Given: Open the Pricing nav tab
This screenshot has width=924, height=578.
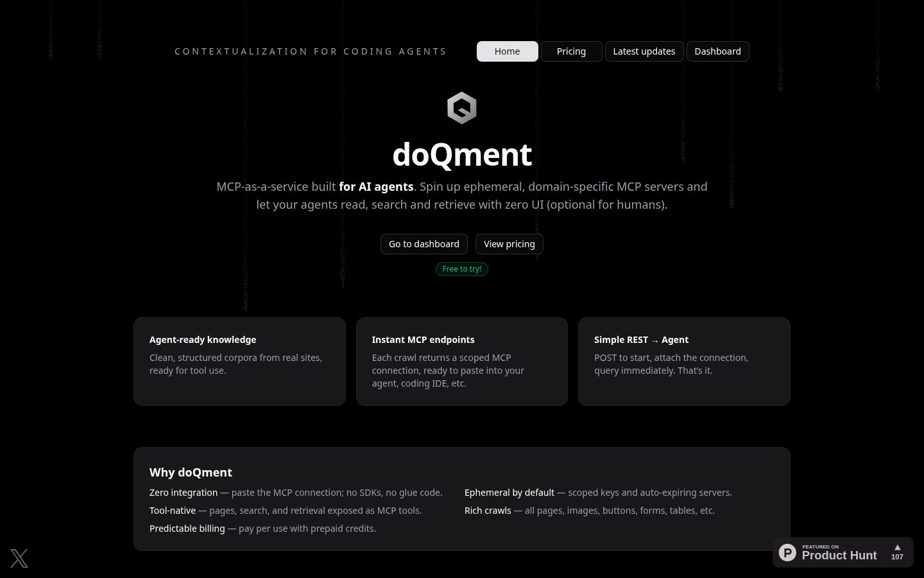Looking at the screenshot, I should (571, 51).
